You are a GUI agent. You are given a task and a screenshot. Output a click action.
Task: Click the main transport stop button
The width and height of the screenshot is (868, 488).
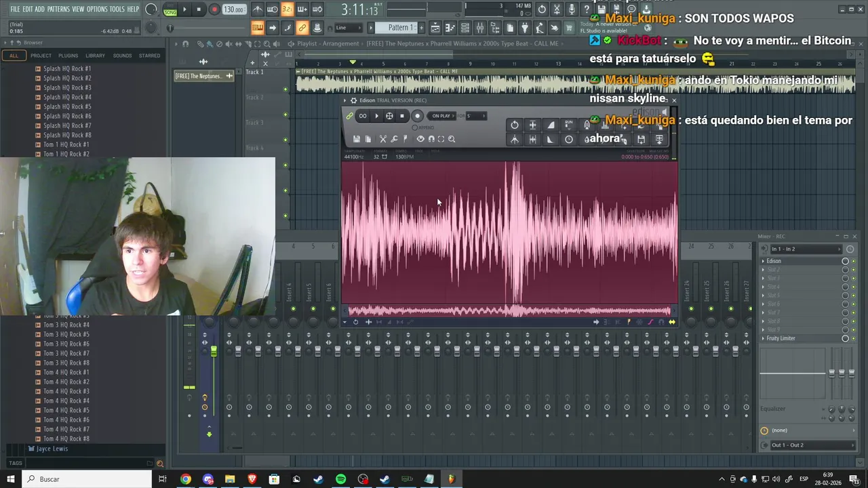[x=199, y=9]
